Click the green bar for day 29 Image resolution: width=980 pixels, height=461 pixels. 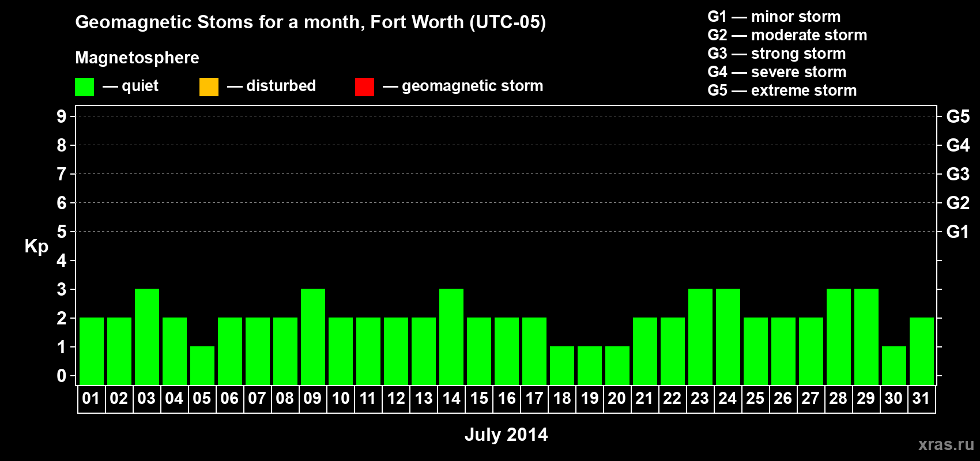click(866, 337)
